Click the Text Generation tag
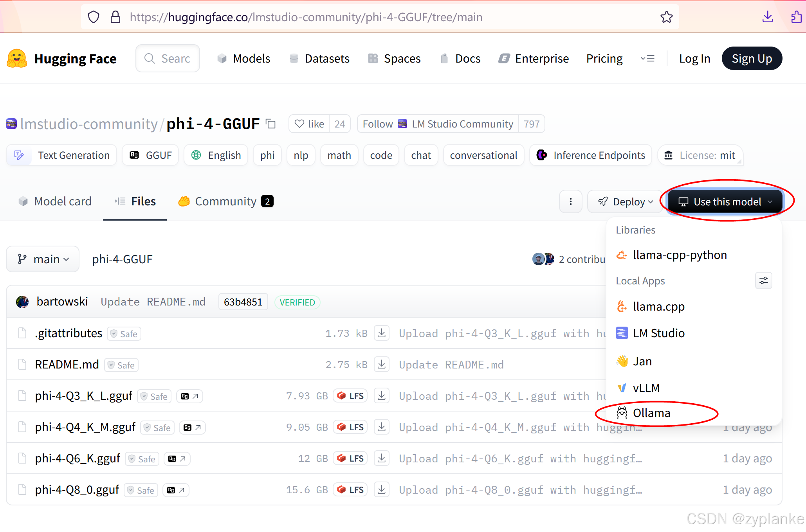 click(61, 155)
